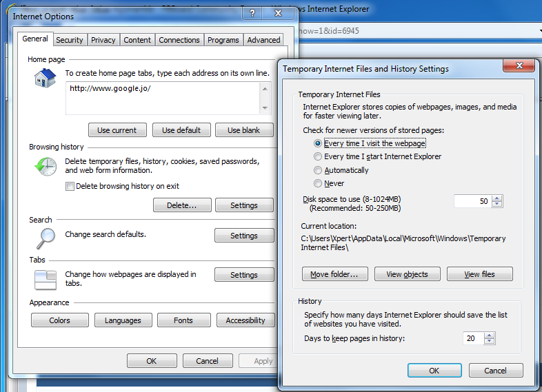Click the Tabs section window icon
Image resolution: width=542 pixels, height=392 pixels.
(46, 280)
